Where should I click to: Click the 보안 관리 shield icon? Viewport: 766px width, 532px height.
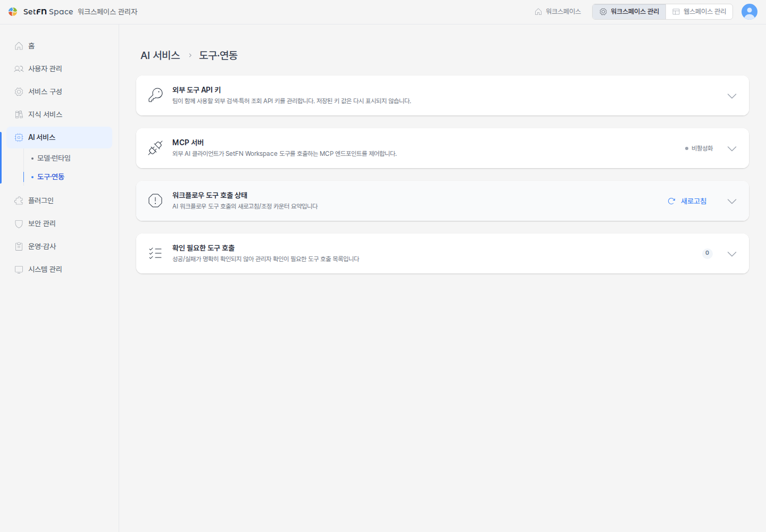(19, 223)
